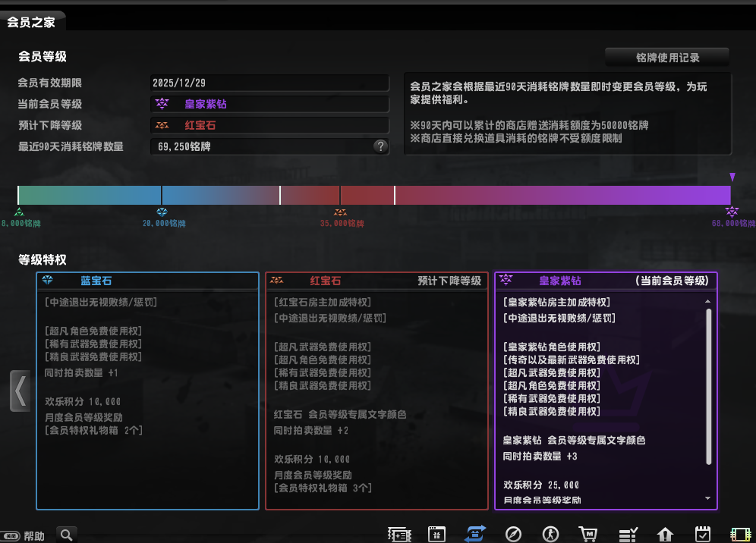Select the 会员之家 tab
The width and height of the screenshot is (756, 543).
31,22
